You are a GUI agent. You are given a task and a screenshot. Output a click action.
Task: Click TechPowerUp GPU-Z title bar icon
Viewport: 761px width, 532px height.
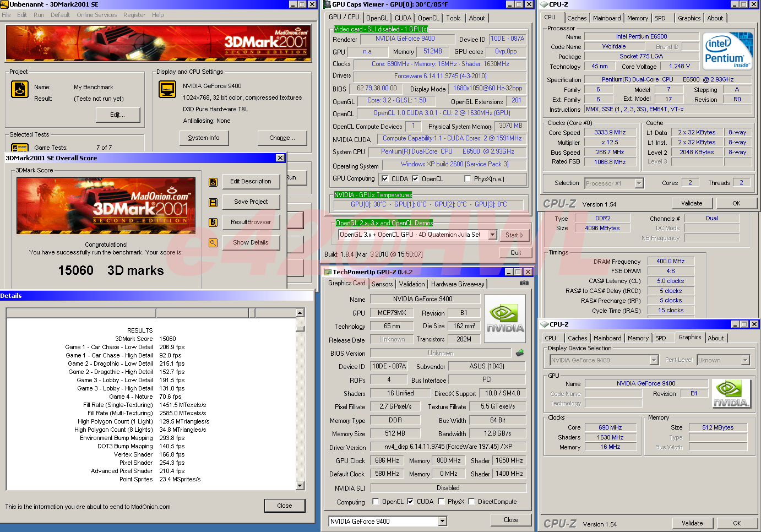click(327, 272)
